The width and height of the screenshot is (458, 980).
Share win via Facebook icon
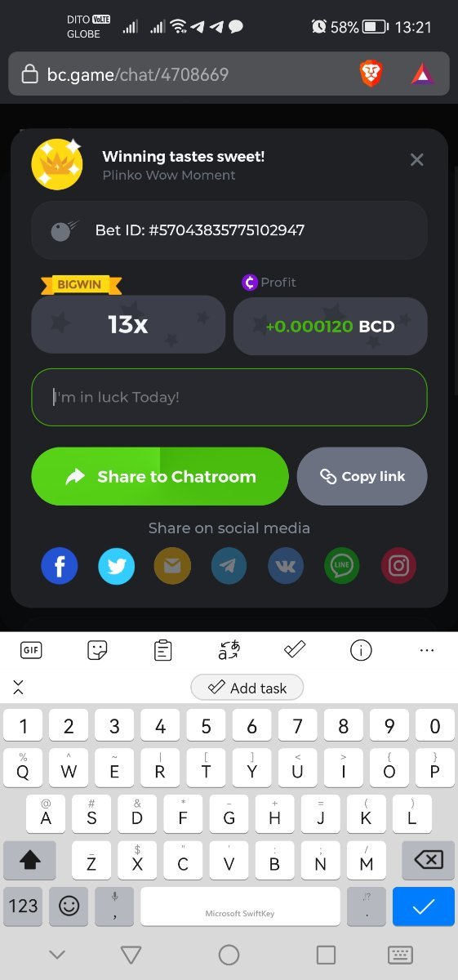tap(59, 566)
